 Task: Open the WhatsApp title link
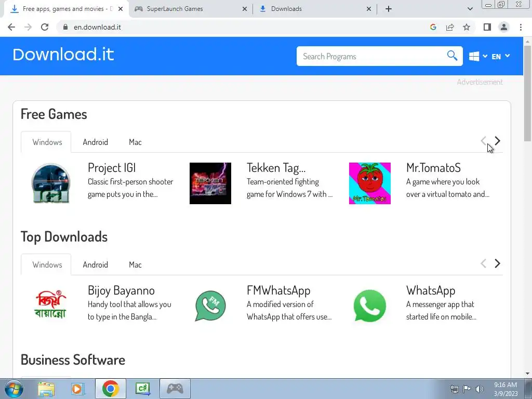click(431, 290)
